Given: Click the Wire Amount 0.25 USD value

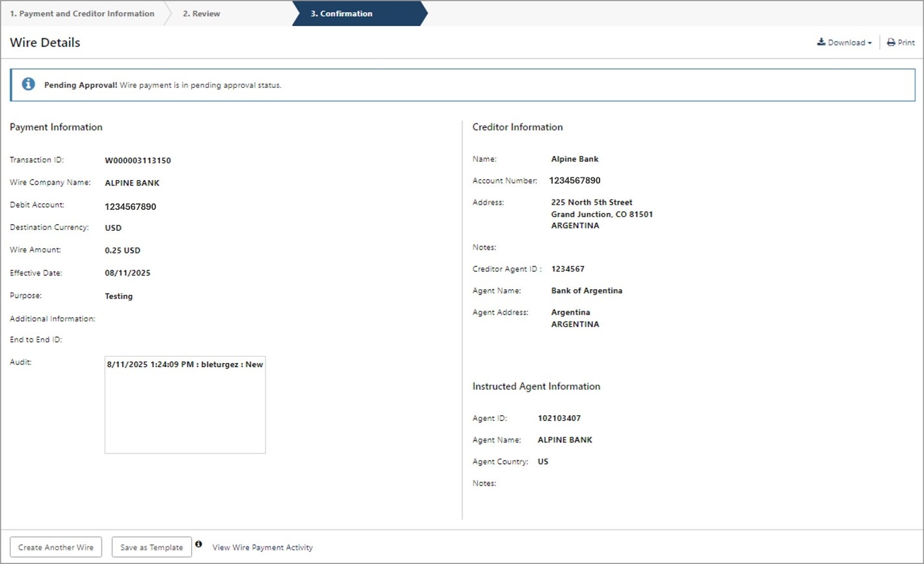Looking at the screenshot, I should (x=123, y=250).
